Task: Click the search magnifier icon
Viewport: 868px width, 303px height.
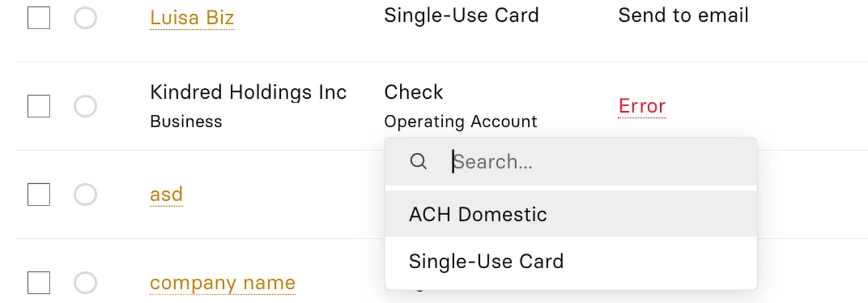Action: (x=418, y=161)
